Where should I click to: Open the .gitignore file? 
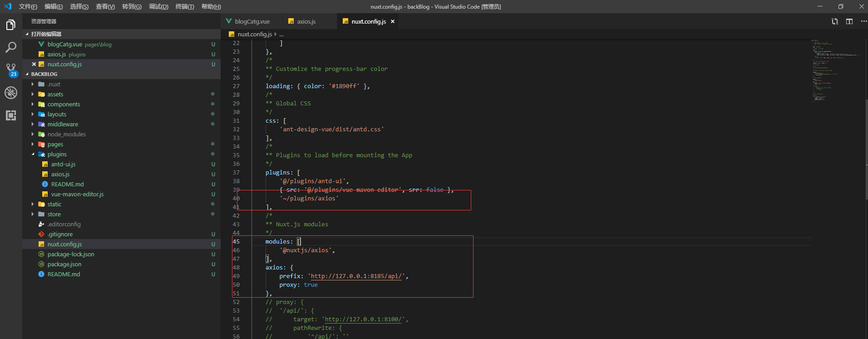(121, 234)
